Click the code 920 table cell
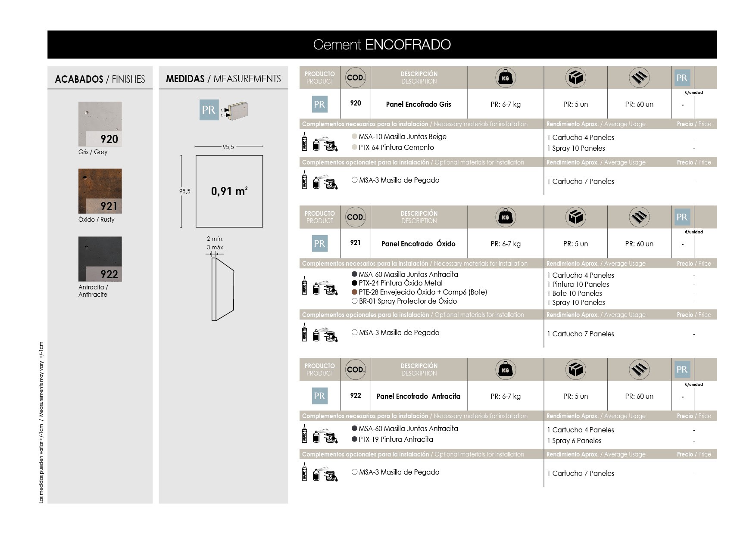 click(x=356, y=103)
